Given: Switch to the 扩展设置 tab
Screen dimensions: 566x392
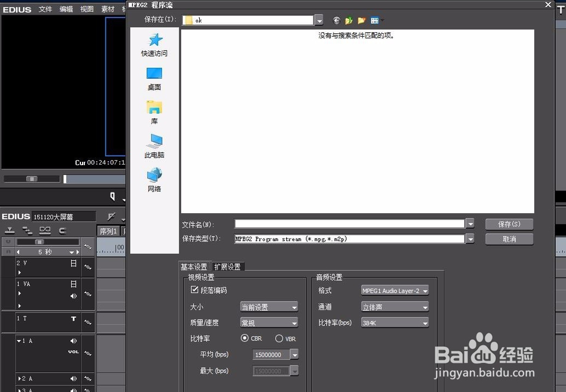Looking at the screenshot, I should click(x=228, y=267).
